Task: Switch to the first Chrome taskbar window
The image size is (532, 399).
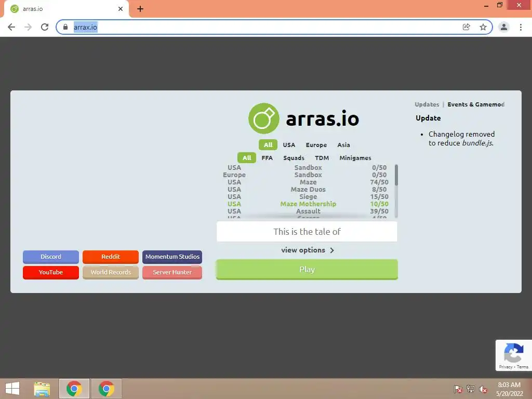Action: [x=74, y=389]
